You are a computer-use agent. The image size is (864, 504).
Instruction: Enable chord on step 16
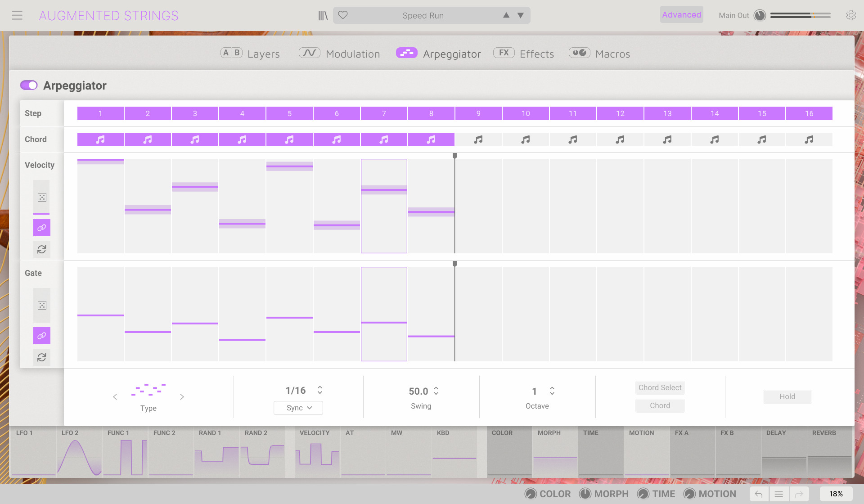point(809,139)
